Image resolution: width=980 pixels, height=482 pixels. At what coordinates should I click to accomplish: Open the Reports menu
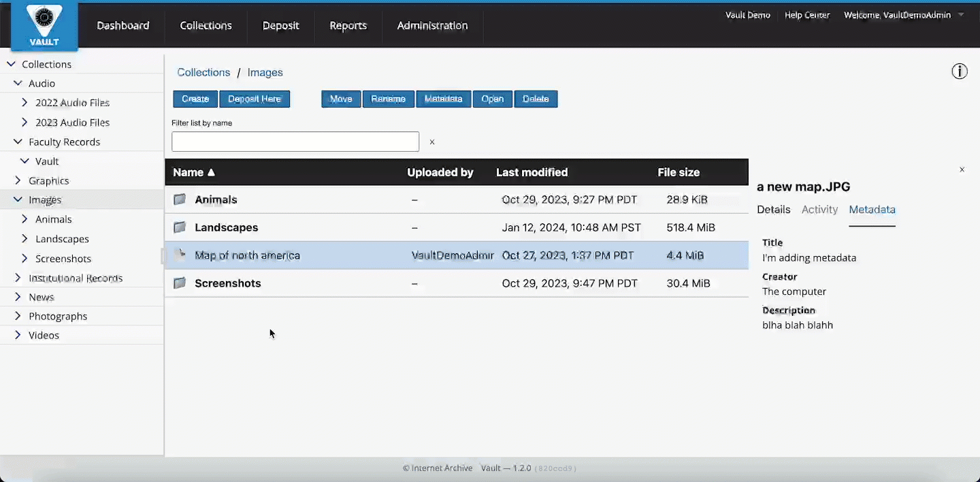pyautogui.click(x=348, y=25)
